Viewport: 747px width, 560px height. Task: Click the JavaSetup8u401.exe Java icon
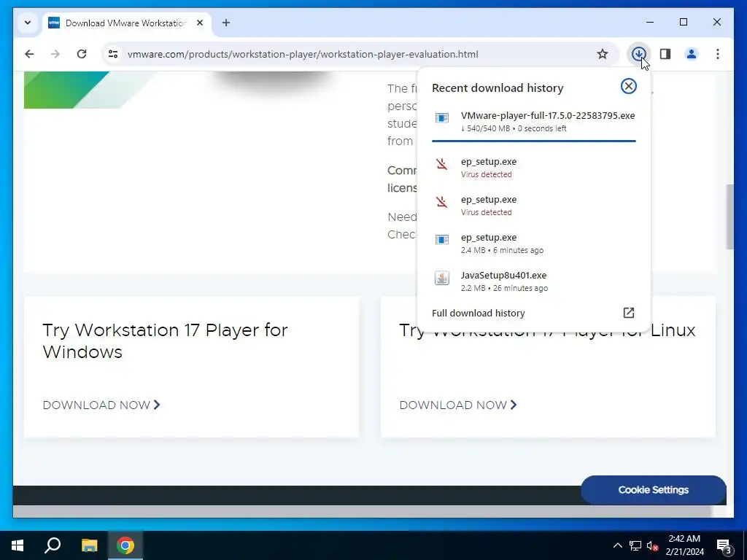pyautogui.click(x=441, y=278)
